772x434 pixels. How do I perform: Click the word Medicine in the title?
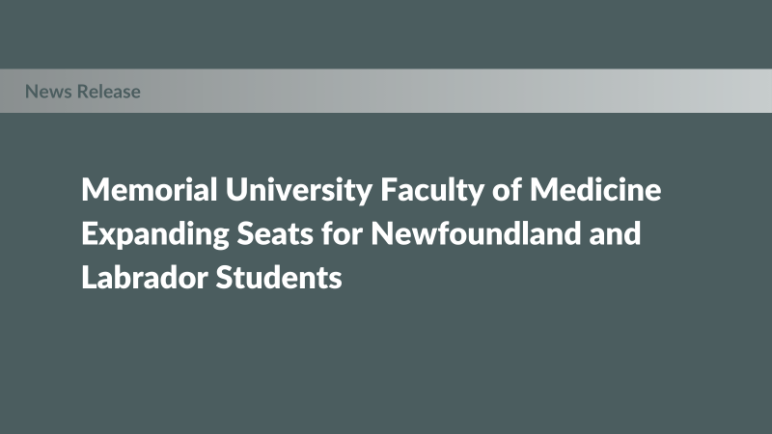click(595, 190)
